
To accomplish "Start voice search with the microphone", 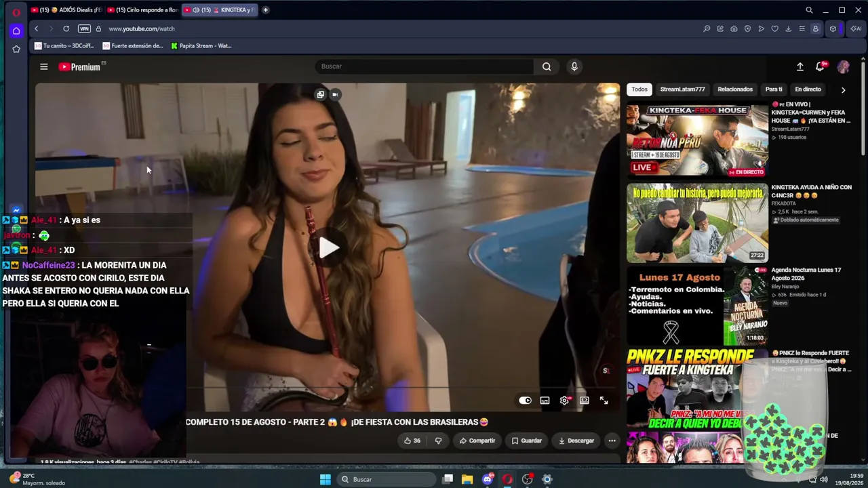I will (x=574, y=66).
